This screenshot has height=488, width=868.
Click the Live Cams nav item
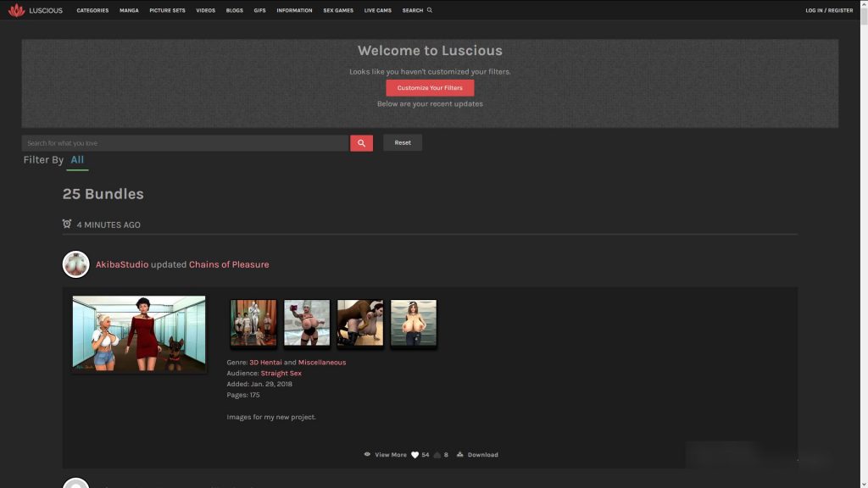tap(377, 10)
